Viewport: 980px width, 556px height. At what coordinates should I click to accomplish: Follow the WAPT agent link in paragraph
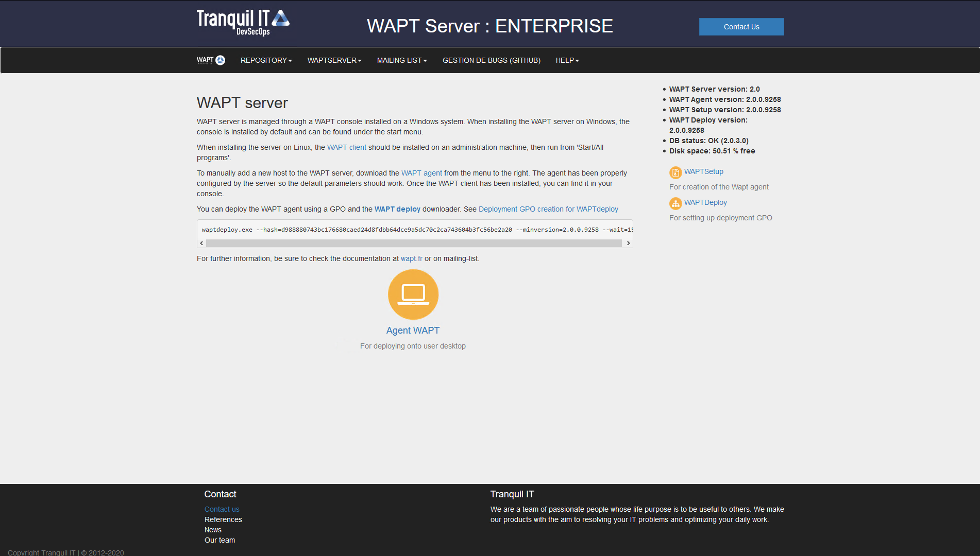tap(421, 173)
